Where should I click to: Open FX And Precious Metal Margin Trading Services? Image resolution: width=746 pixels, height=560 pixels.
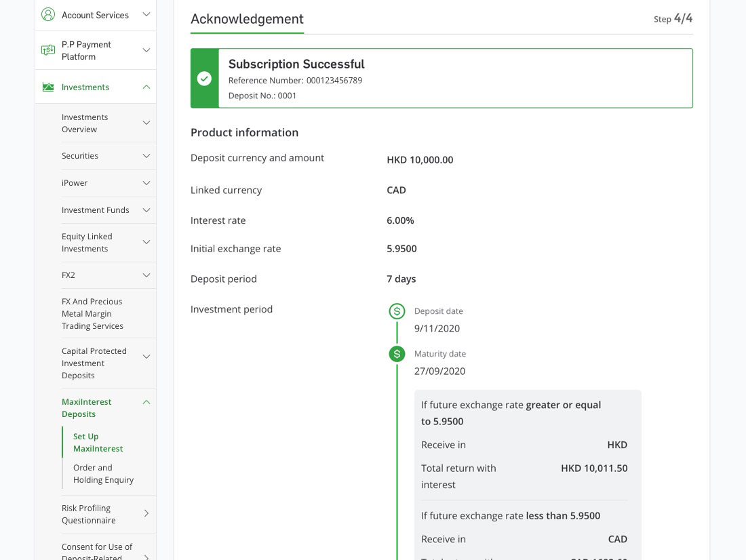pyautogui.click(x=92, y=314)
